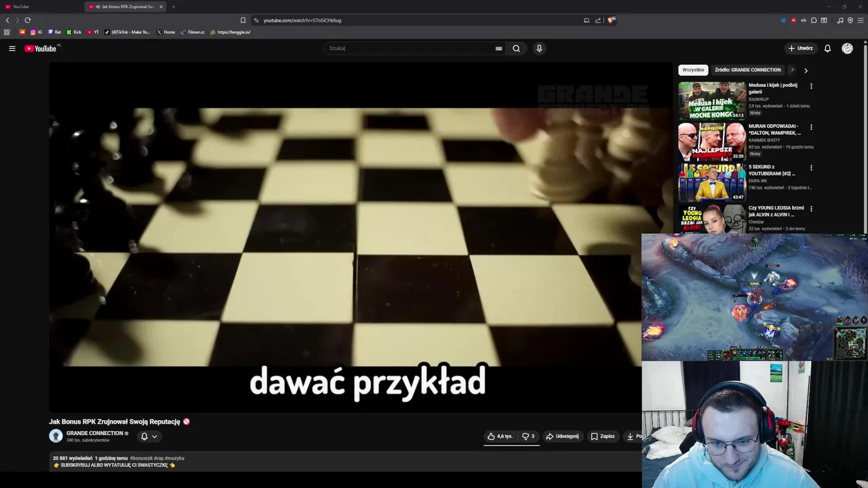
Task: Open the browser wallet icon
Action: click(824, 20)
